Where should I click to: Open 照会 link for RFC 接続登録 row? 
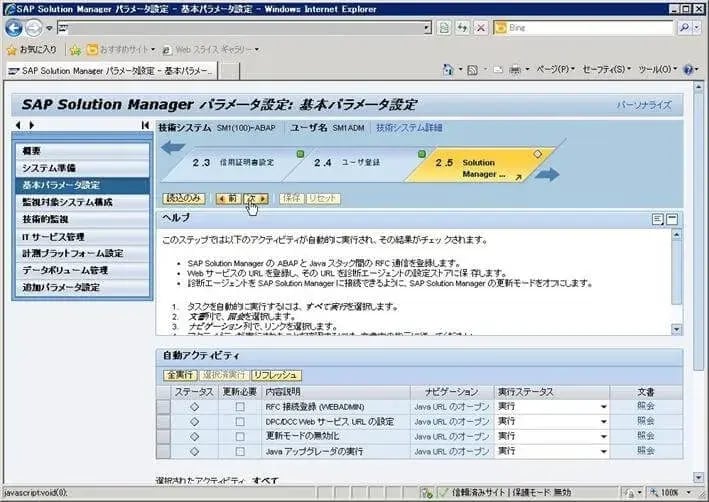646,406
